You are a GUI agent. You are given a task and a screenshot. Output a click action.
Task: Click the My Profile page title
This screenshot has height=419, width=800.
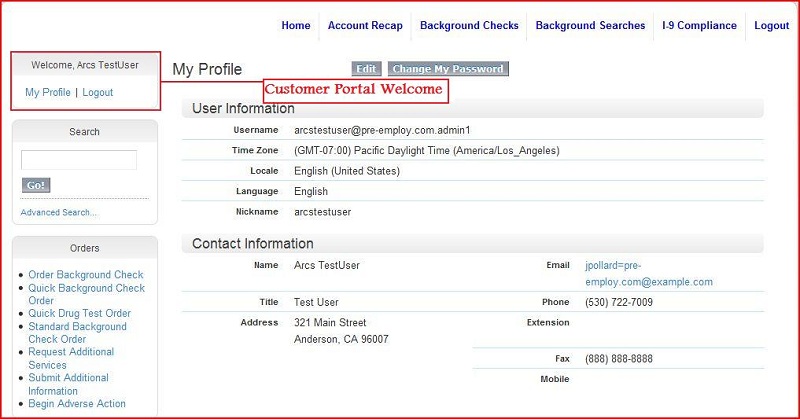[207, 69]
